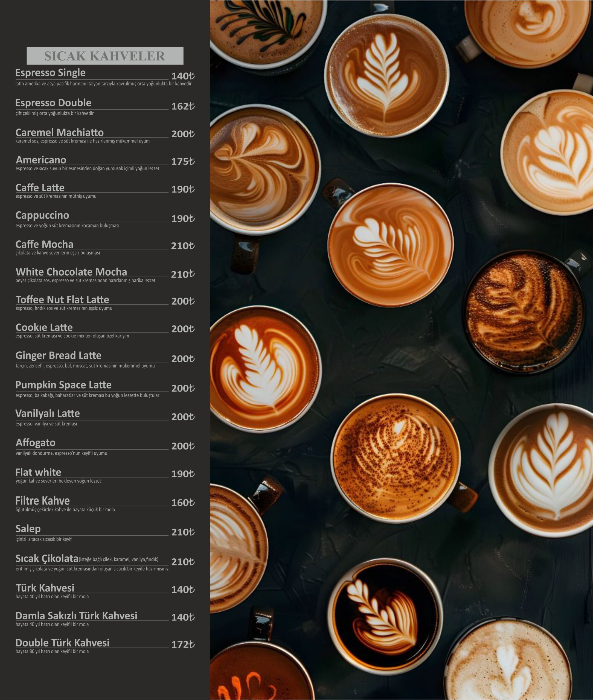Select the Espresso Double item title
Image resolution: width=593 pixels, height=700 pixels.
(53, 103)
